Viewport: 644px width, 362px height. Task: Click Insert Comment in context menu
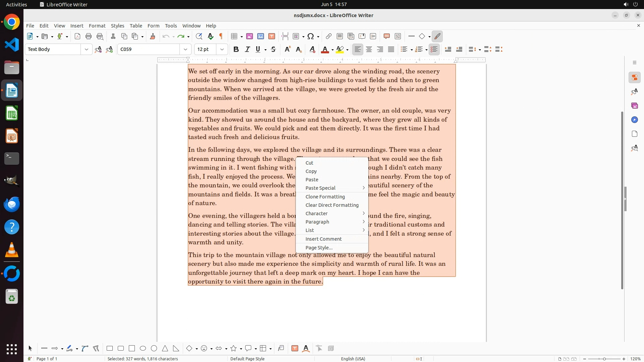coord(324,239)
